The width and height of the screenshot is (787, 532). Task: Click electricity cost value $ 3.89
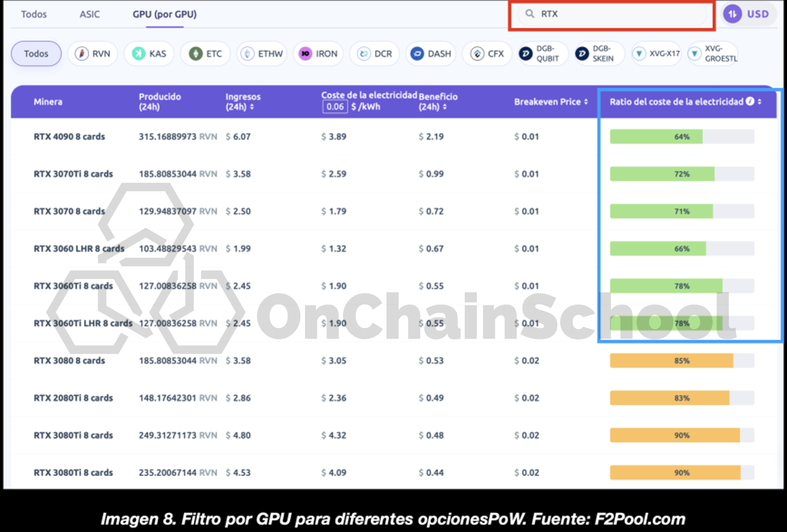(x=334, y=136)
